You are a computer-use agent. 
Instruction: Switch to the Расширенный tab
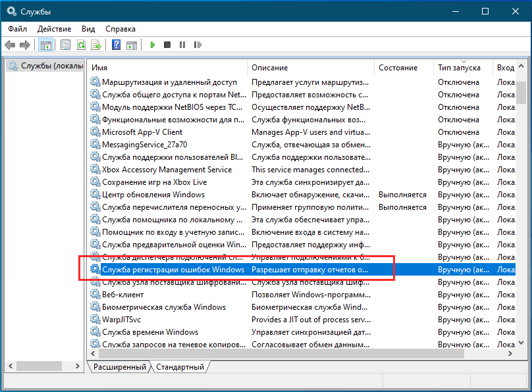pos(119,367)
